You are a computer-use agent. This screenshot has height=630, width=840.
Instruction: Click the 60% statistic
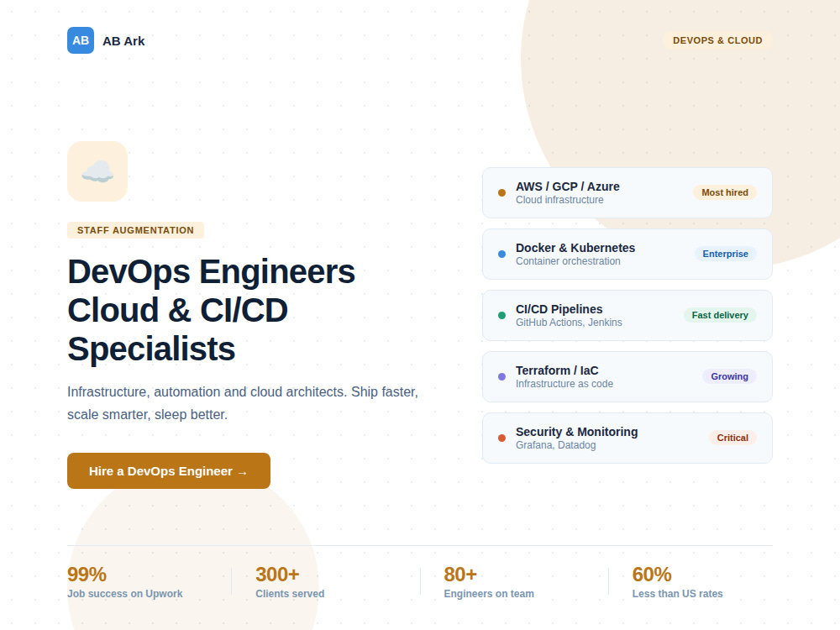(652, 575)
